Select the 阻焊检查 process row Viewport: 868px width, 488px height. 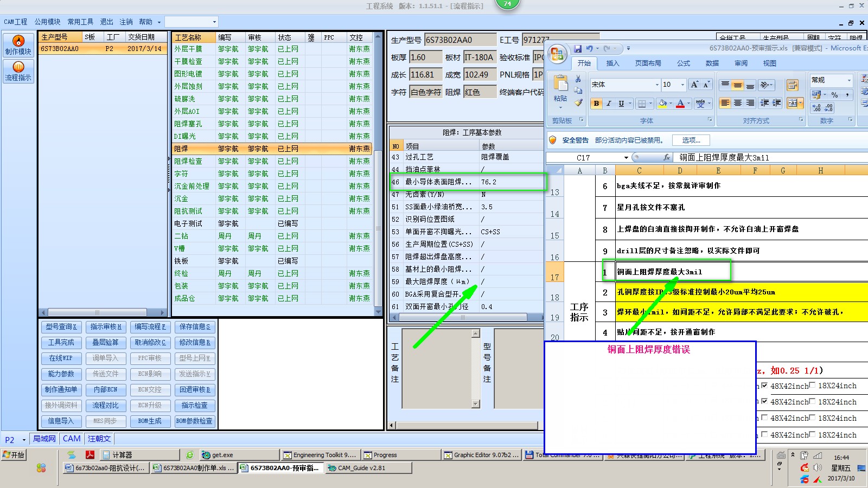click(x=272, y=161)
